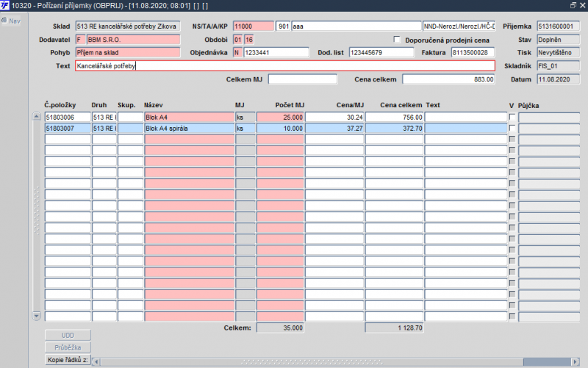Image resolution: width=588 pixels, height=368 pixels.
Task: Click the application logo icon in title bar
Action: (x=4, y=5)
